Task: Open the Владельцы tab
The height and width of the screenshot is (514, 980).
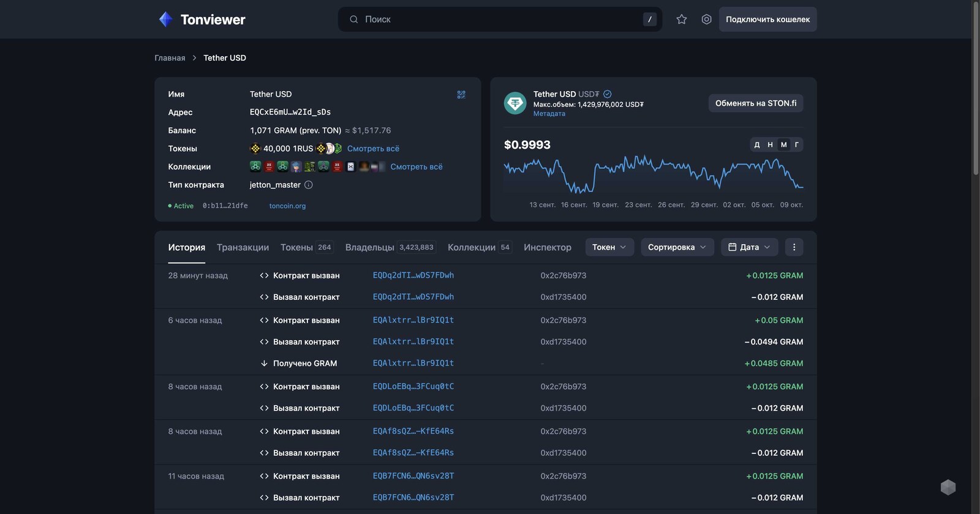Action: [x=390, y=247]
